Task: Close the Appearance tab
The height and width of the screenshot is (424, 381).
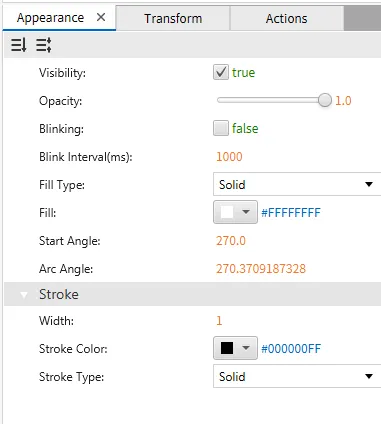Action: (101, 17)
